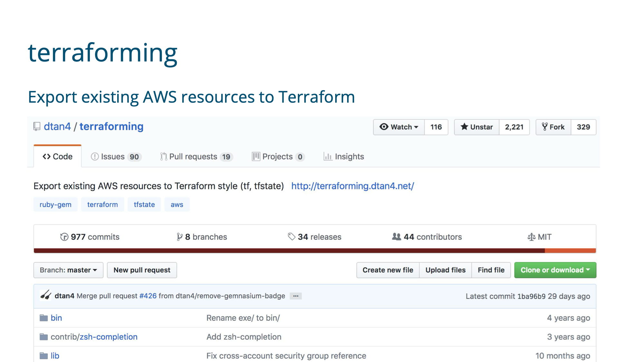Open the Insights tab
The height and width of the screenshot is (362, 644).
tap(344, 157)
